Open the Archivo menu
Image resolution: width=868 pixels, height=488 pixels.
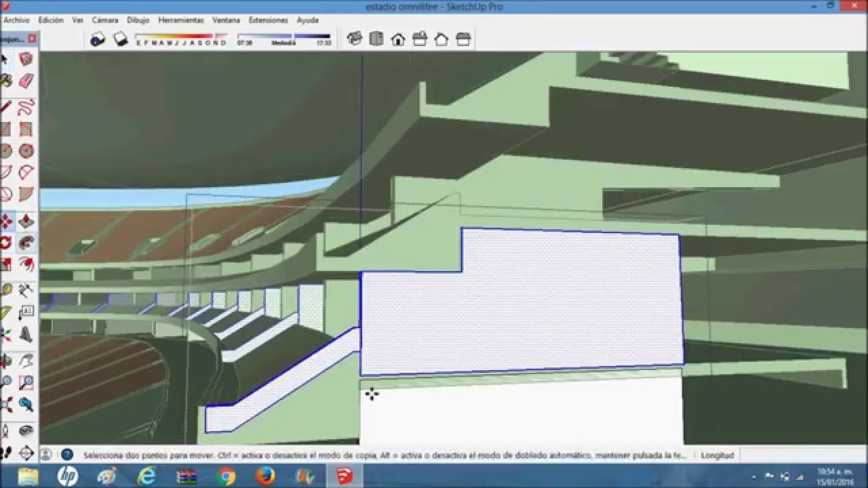16,20
